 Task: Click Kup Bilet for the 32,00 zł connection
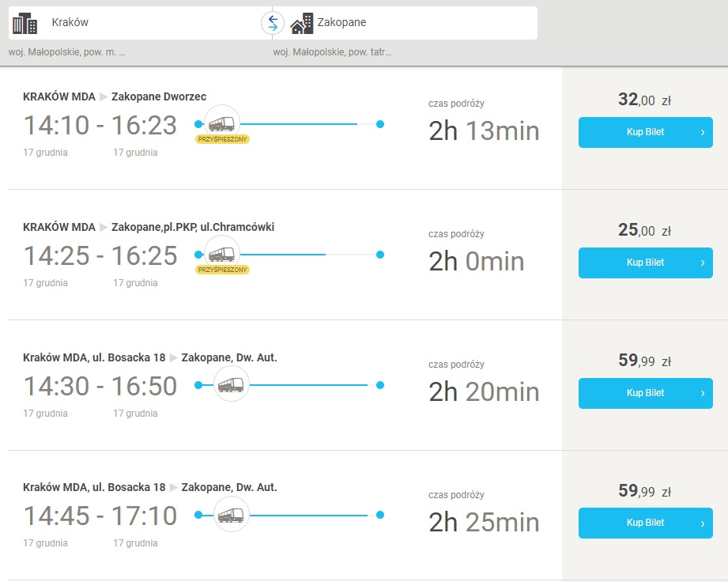(x=645, y=132)
